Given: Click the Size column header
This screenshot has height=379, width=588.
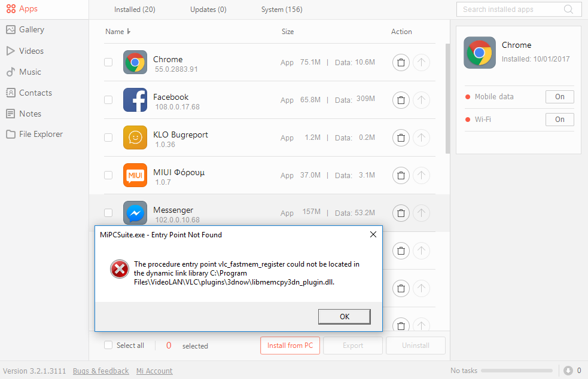Looking at the screenshot, I should coord(288,32).
